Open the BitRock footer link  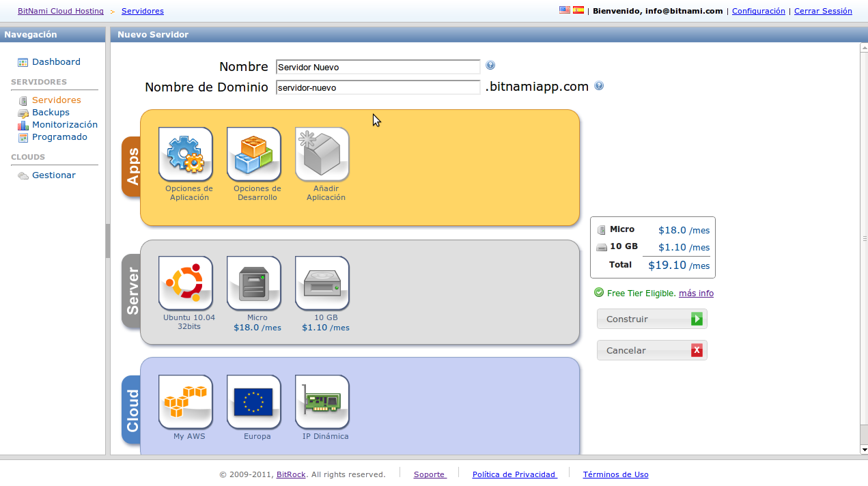pos(291,474)
